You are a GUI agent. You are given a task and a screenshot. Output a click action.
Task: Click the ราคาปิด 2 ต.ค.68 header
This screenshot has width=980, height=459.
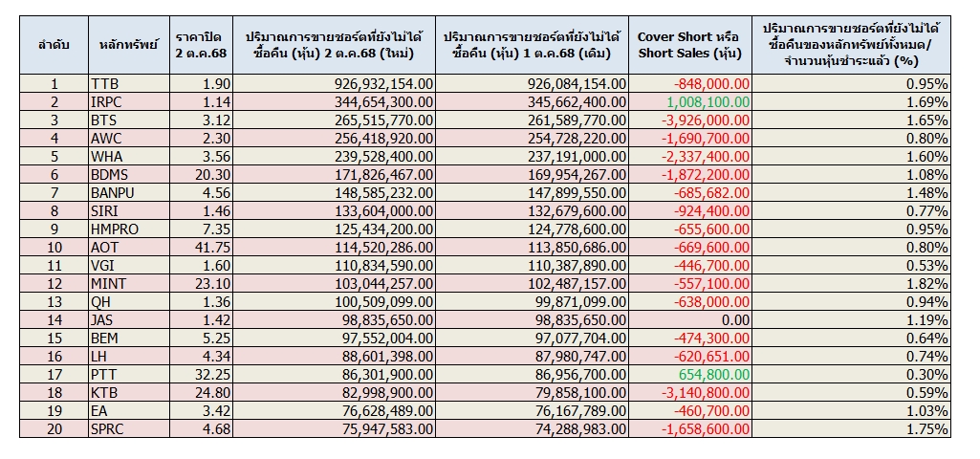coord(199,46)
